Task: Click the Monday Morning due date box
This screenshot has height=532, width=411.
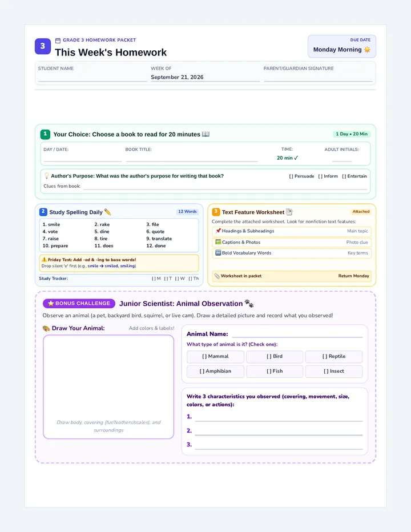Action: coord(342,46)
